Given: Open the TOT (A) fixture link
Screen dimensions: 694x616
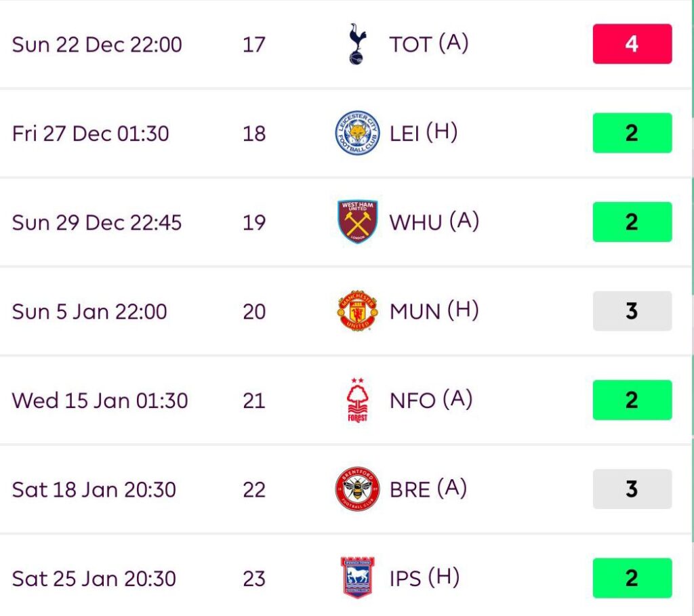Looking at the screenshot, I should click(428, 44).
